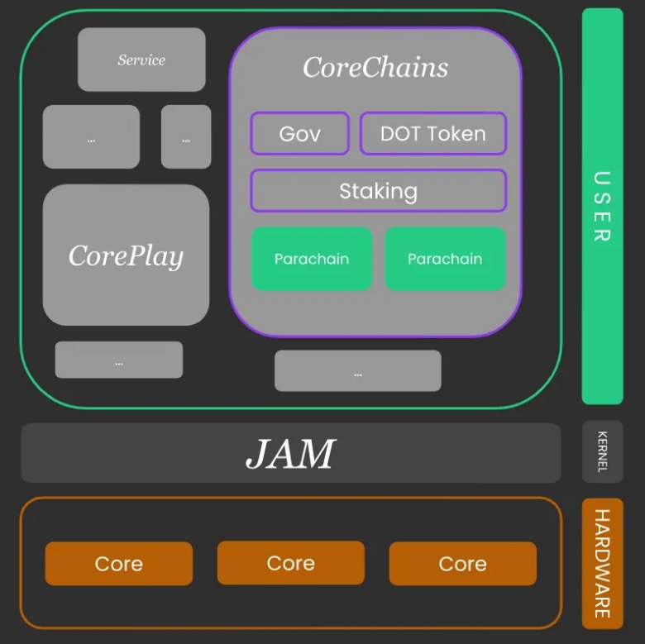The height and width of the screenshot is (644, 645).
Task: Click empty area inside CoreChains below Parachains
Action: (375, 312)
